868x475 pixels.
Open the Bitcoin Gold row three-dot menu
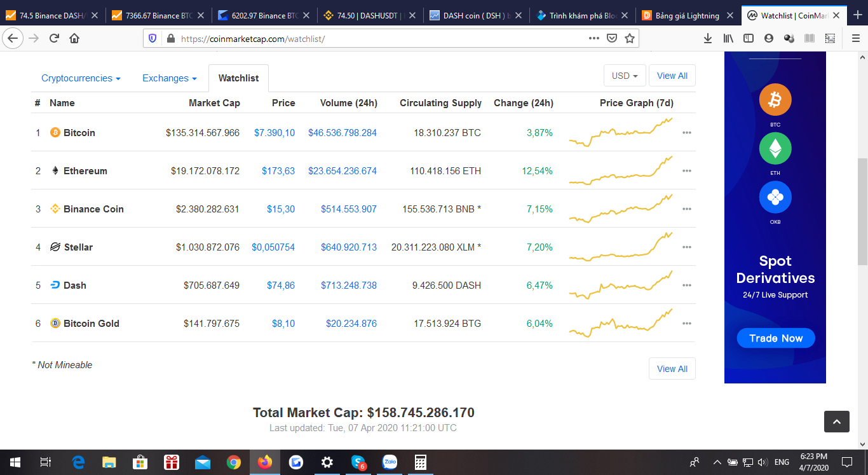[686, 324]
